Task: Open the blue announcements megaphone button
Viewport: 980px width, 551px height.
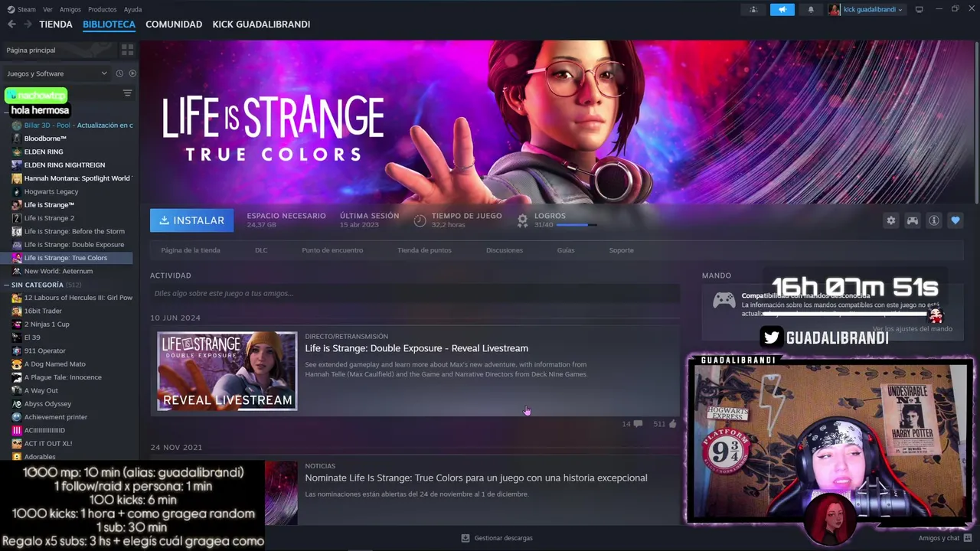Action: 782,9
